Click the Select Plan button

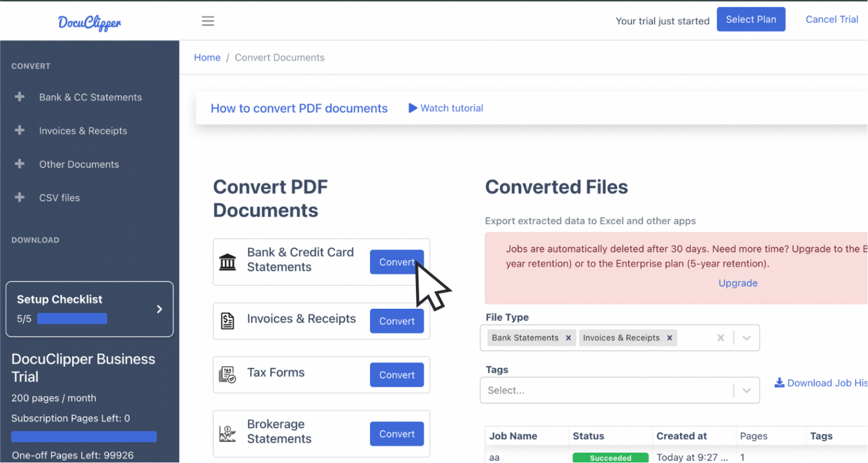point(750,19)
